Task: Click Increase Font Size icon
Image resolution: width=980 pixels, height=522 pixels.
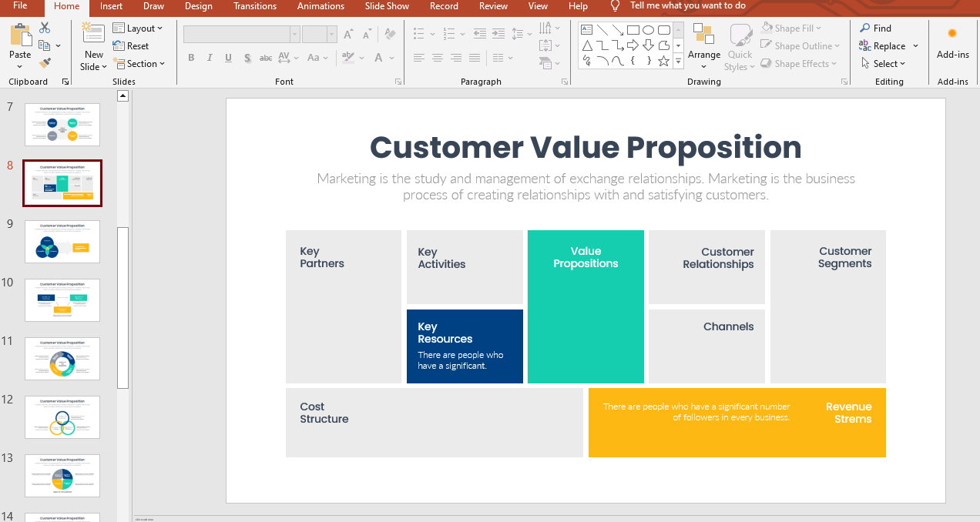Action: [349, 34]
